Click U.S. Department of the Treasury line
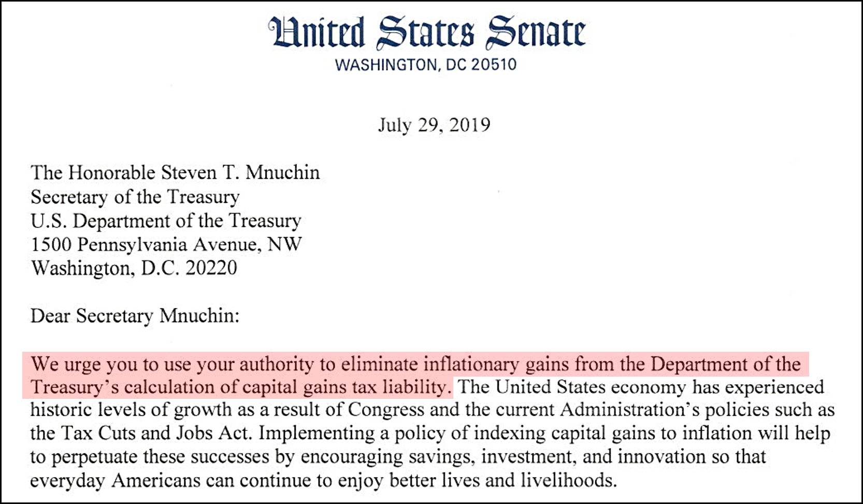Viewport: 863px width, 504px height. [166, 221]
